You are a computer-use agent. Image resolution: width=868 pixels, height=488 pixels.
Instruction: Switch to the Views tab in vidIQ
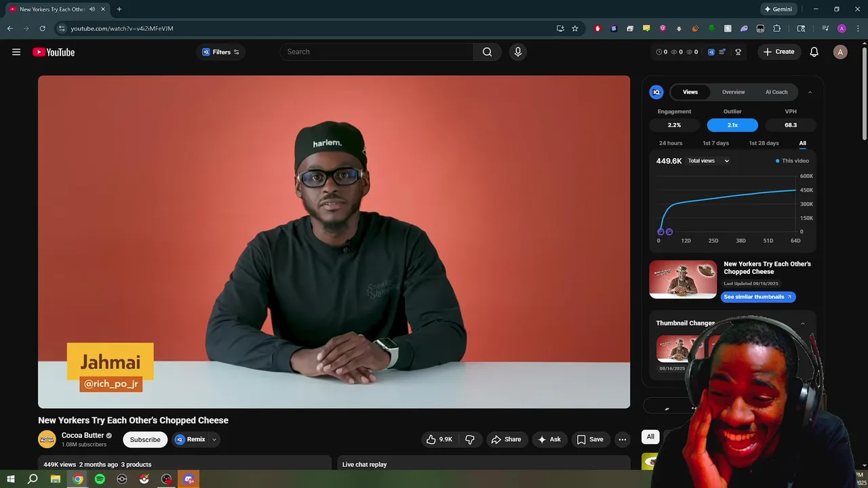pos(690,92)
